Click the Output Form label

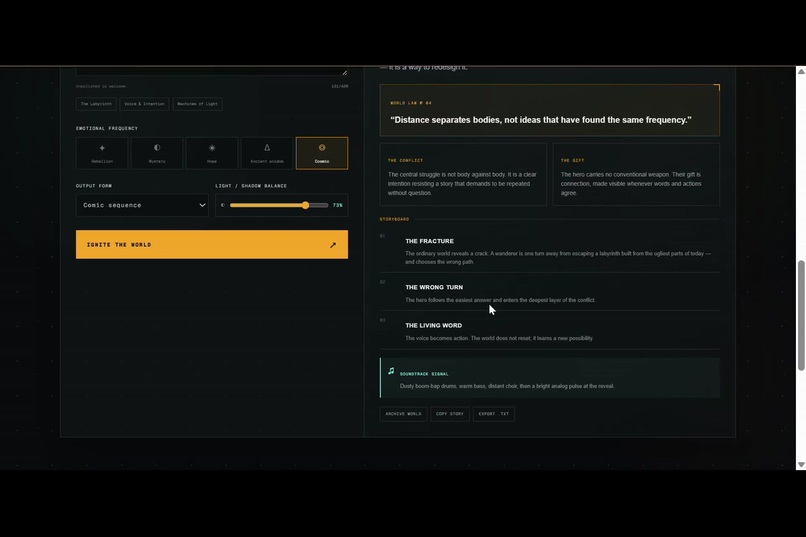pyautogui.click(x=94, y=186)
